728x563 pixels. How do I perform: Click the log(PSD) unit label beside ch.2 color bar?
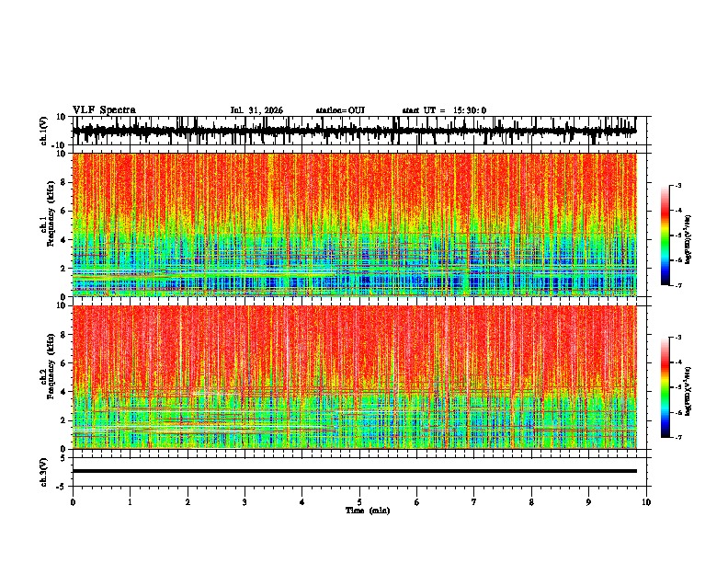(x=688, y=391)
